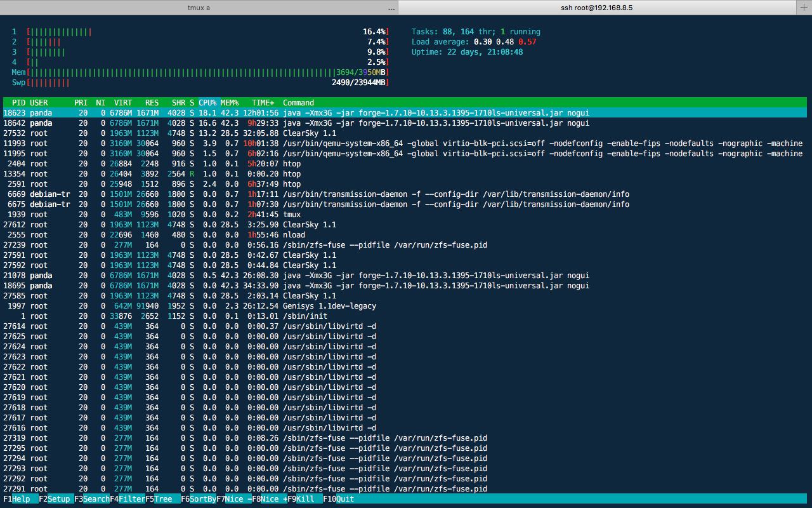The height and width of the screenshot is (508, 812).
Task: Click the Tasks 88, 164 thr readout
Action: 476,32
